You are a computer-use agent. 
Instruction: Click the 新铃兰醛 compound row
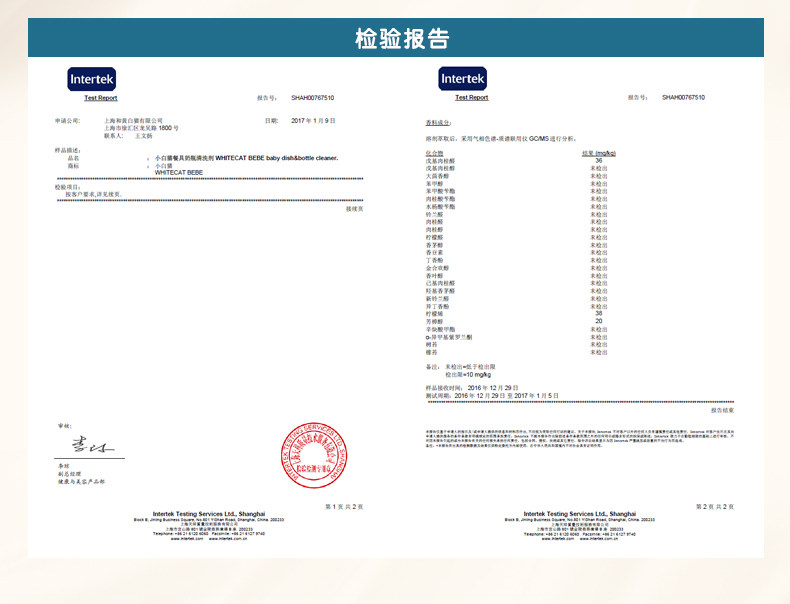(516, 299)
